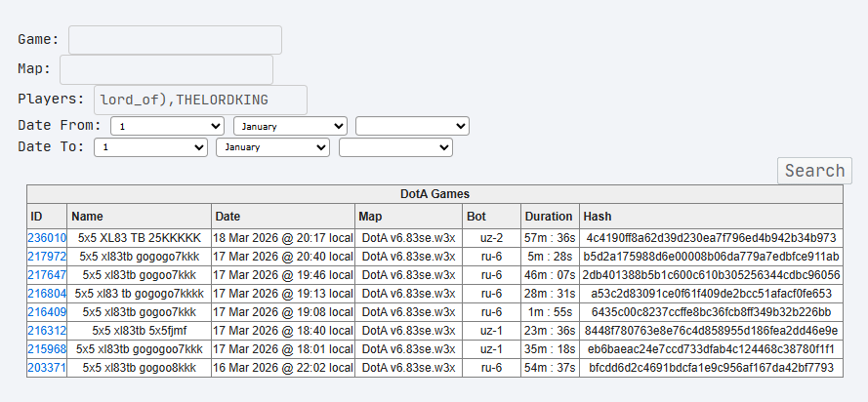This screenshot has width=868, height=402.
Task: Click date 17 Mar 2026 @ 19:08 local
Action: pos(283,312)
